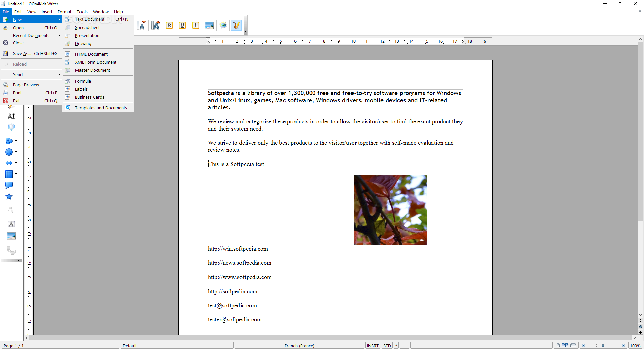Expand the Block Arrows dropdown arrow
The height and width of the screenshot is (349, 644).
click(x=16, y=163)
